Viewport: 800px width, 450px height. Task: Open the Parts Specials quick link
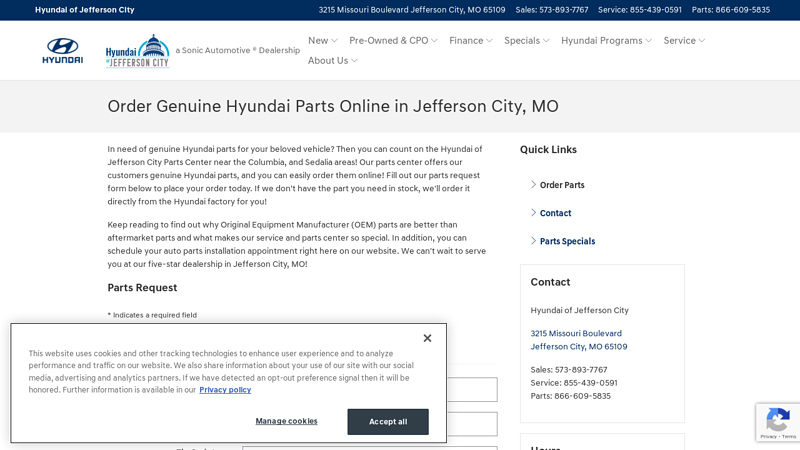coord(567,241)
